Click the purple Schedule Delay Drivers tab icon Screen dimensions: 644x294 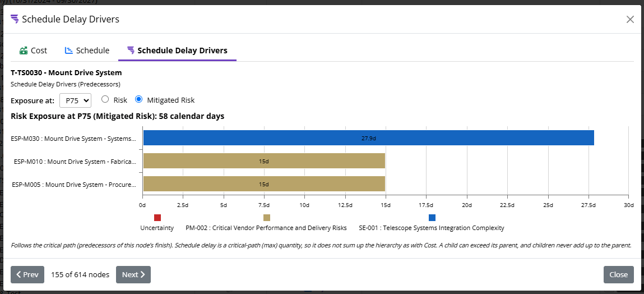pos(131,50)
